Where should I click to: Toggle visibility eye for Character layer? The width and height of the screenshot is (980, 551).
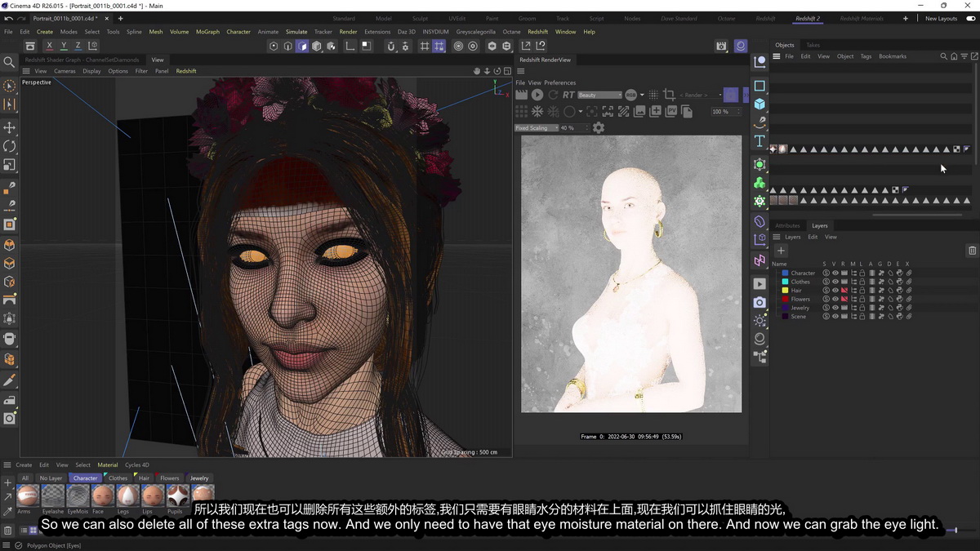click(x=835, y=273)
